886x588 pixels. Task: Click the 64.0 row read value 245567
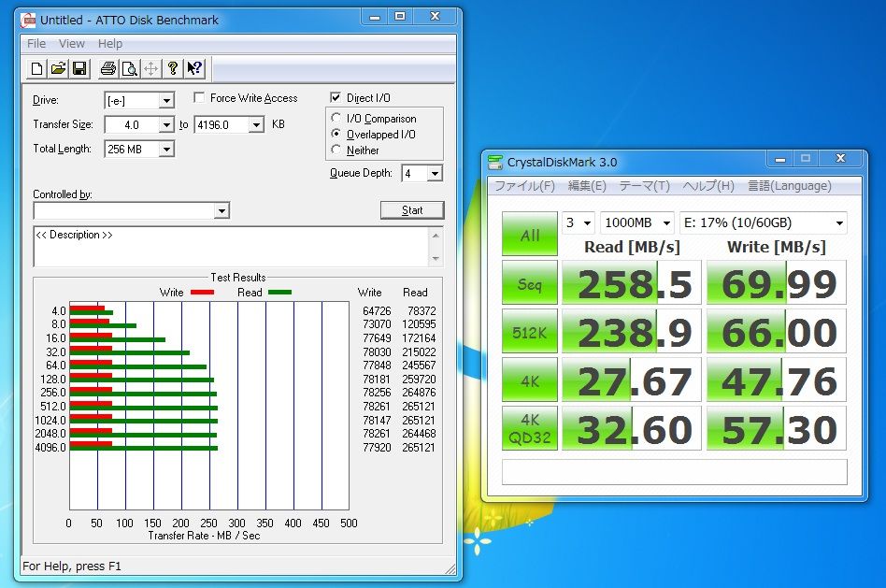coord(419,366)
